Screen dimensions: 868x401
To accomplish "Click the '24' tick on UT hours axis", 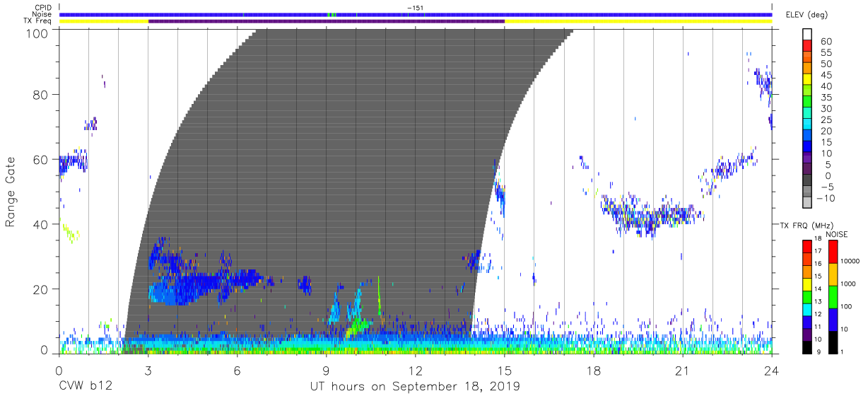I will click(772, 370).
